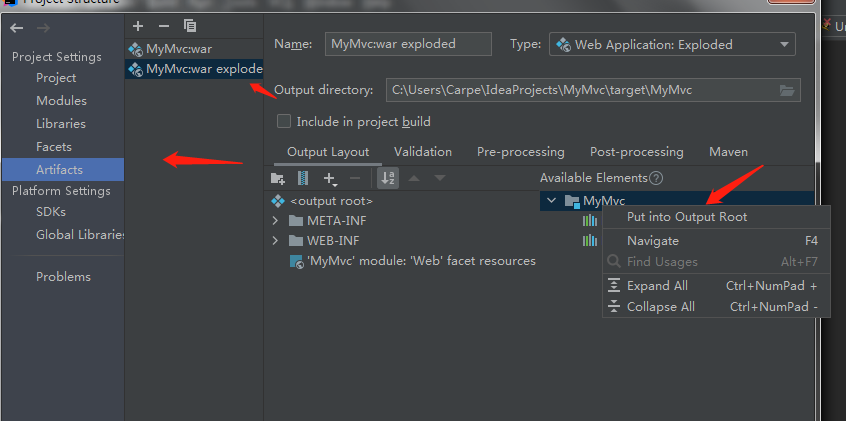
Task: Choose Put into Output Root
Action: [715, 217]
